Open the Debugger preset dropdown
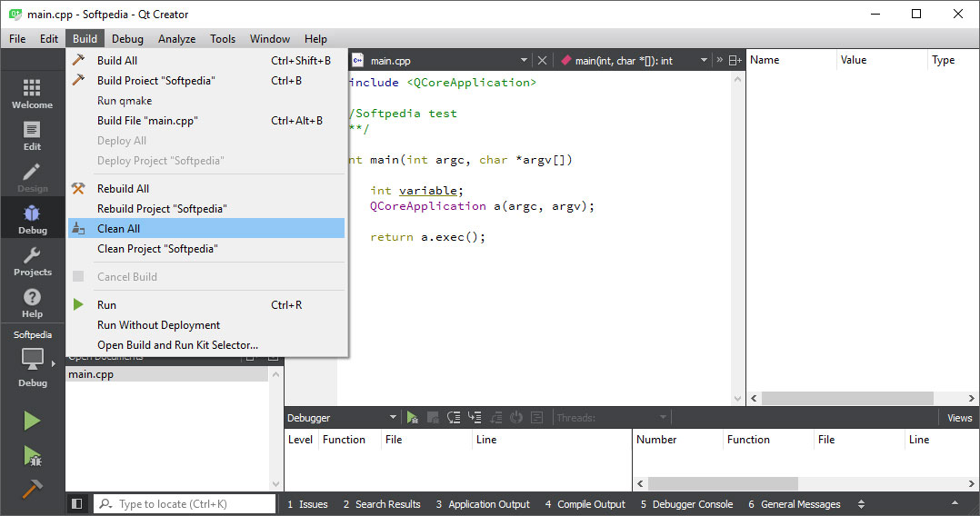Screen dimensions: 980x516 [393, 418]
